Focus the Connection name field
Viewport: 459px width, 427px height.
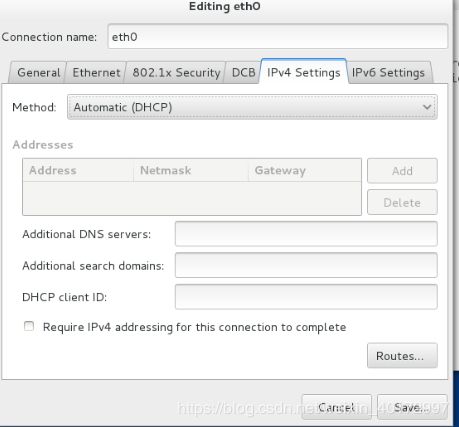[x=278, y=36]
